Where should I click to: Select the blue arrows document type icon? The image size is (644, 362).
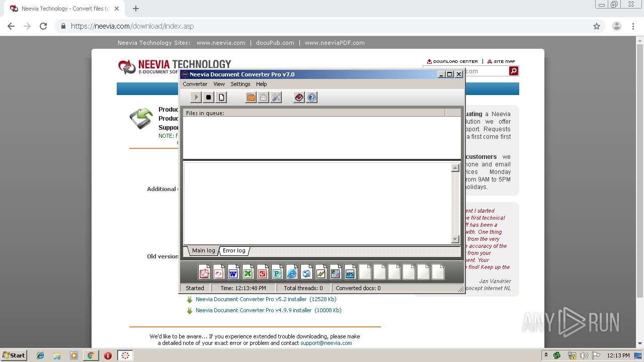306,272
